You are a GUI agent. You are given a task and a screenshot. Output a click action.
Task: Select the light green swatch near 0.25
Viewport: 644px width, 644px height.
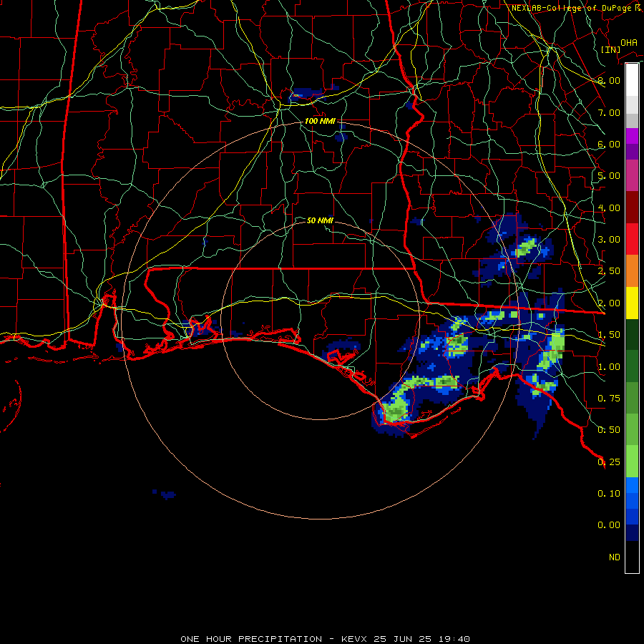(632, 462)
